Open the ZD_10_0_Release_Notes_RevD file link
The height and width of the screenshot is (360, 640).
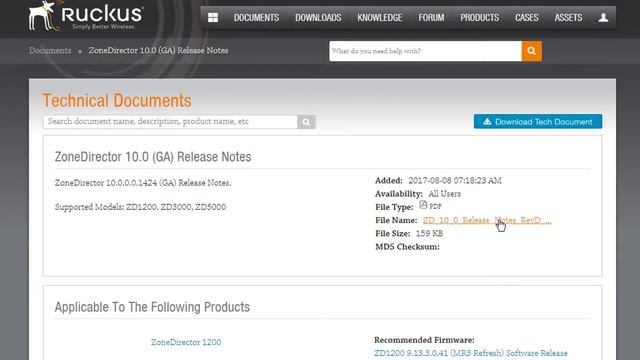pos(487,220)
